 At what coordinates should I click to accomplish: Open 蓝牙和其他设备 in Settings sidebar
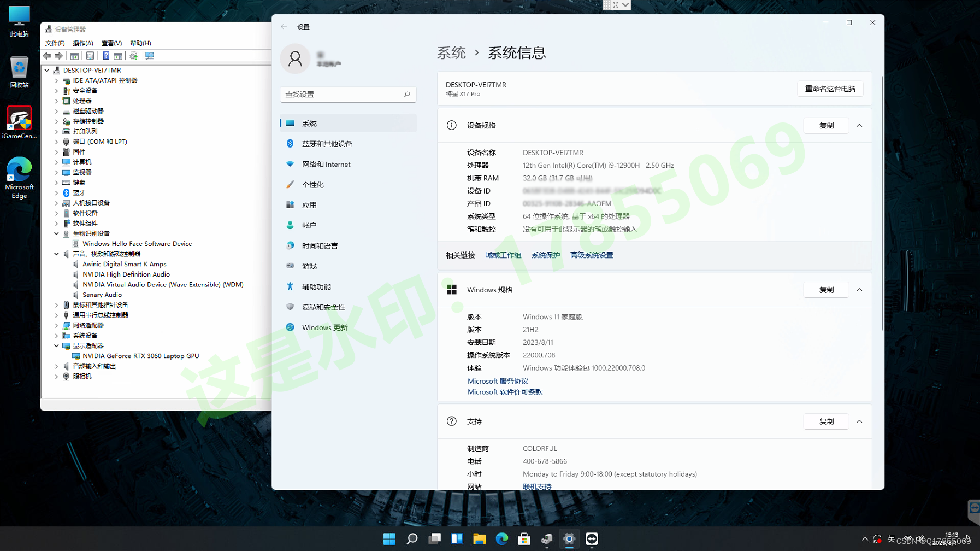tap(348, 144)
